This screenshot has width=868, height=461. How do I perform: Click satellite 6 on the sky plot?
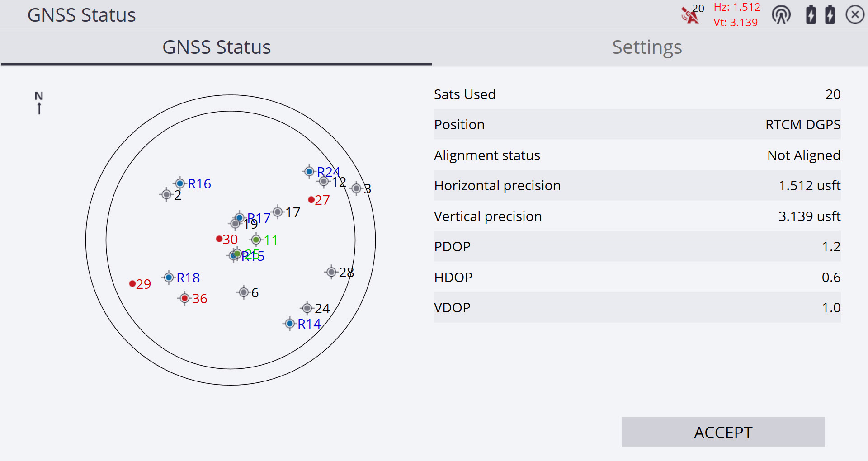click(x=244, y=292)
